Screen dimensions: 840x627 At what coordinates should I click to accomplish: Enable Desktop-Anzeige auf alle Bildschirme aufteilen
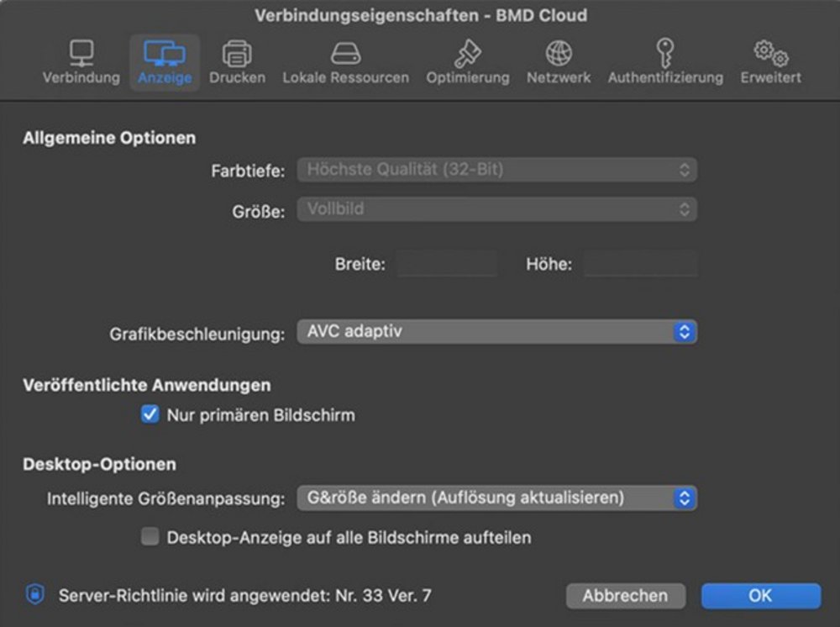(x=150, y=537)
